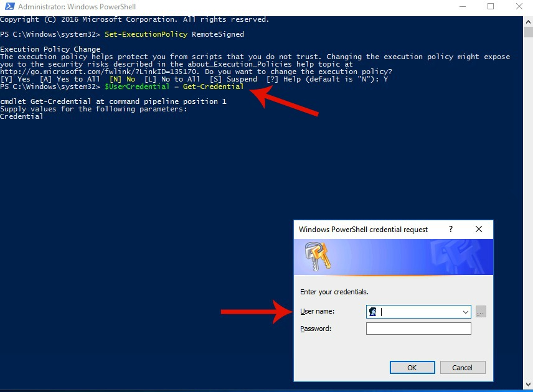Click into the Password field
This screenshot has height=392, width=533.
coord(418,329)
